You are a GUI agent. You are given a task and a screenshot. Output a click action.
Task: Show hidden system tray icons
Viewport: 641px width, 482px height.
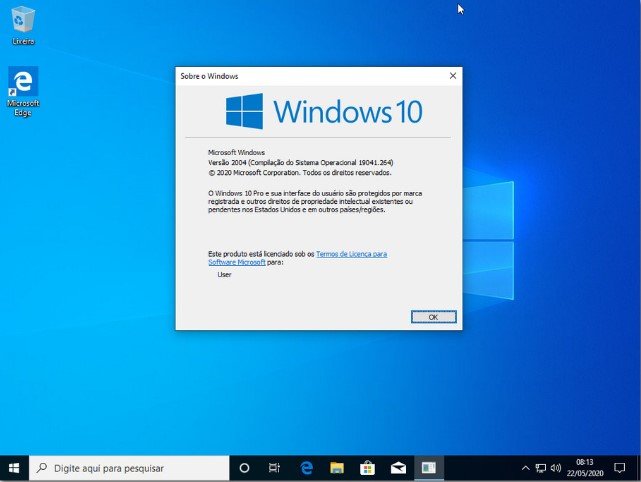526,468
